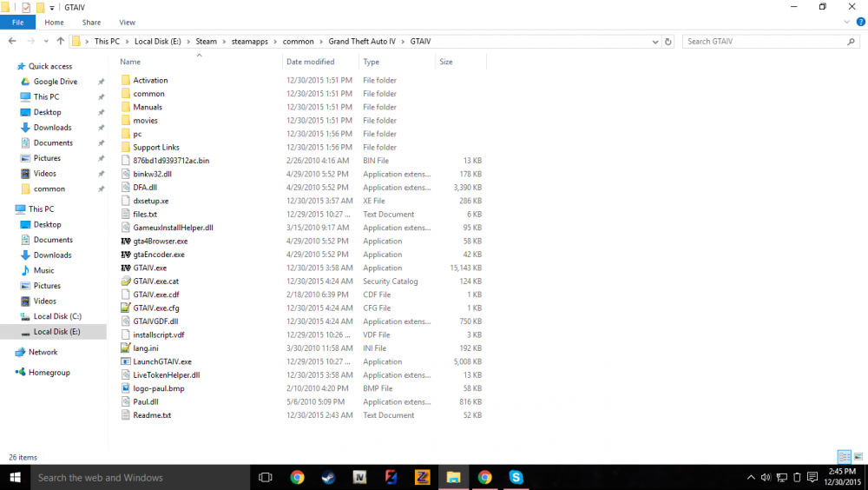
Task: Select the gta4Browser.exe file icon
Action: 126,242
